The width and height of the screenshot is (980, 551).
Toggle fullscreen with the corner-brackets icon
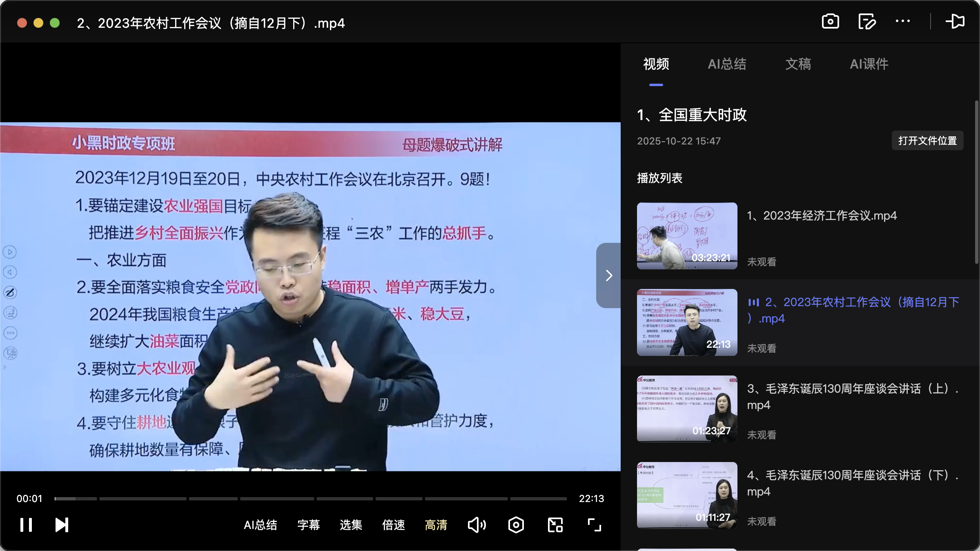(594, 525)
